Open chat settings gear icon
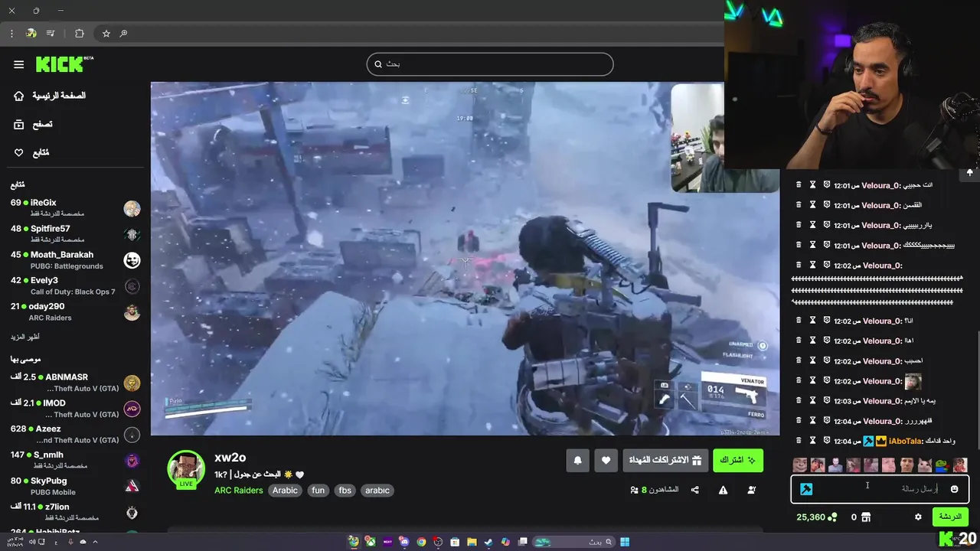This screenshot has width=980, height=551. pyautogui.click(x=918, y=517)
